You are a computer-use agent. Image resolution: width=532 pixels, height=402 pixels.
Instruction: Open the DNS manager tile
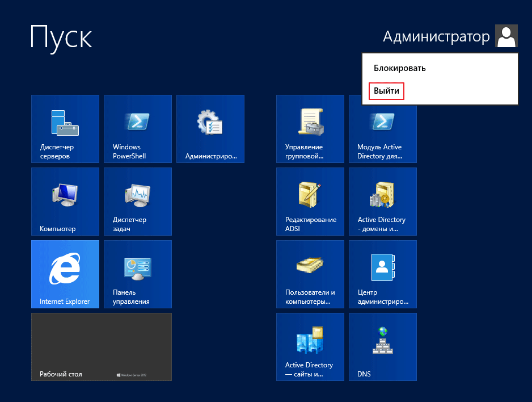pyautogui.click(x=383, y=347)
